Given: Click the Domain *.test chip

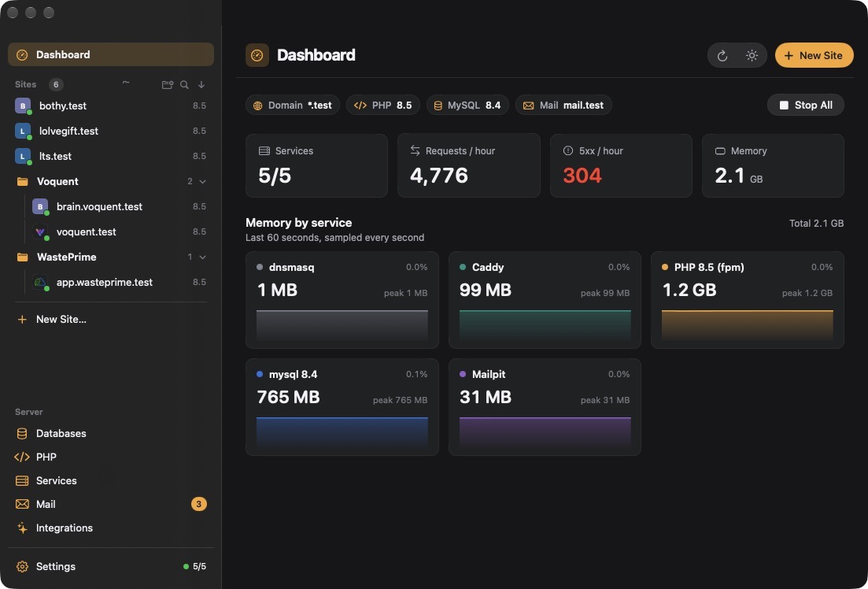Looking at the screenshot, I should (292, 106).
